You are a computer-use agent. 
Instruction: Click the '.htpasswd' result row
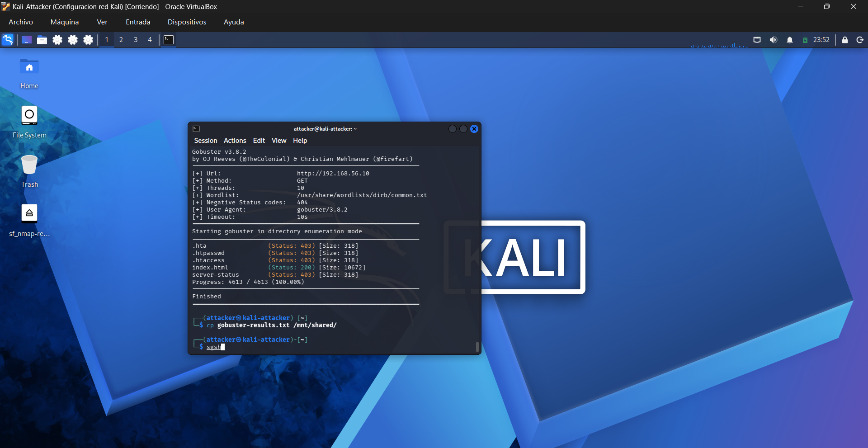275,253
